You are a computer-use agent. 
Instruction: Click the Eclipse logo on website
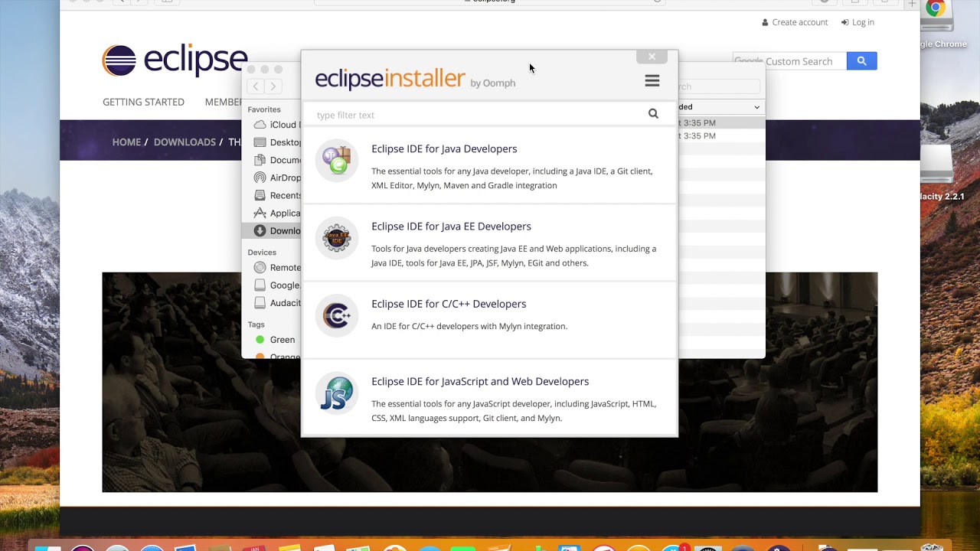coord(175,60)
